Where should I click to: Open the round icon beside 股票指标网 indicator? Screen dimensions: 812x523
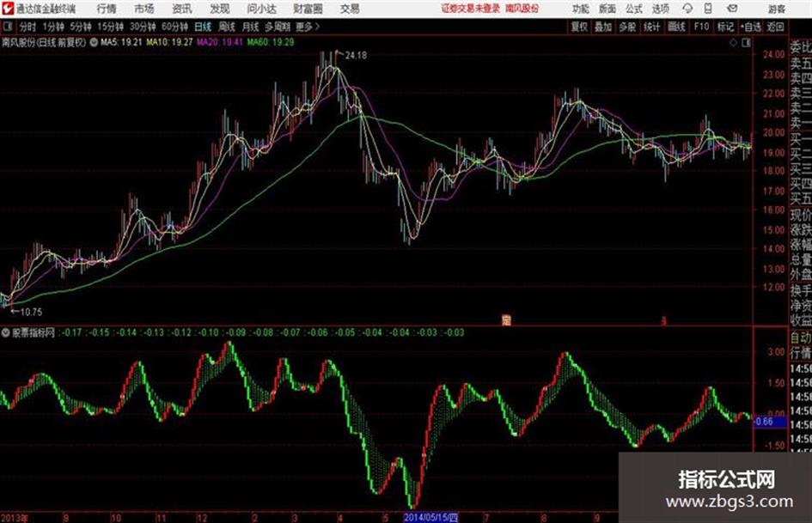pos(6,332)
